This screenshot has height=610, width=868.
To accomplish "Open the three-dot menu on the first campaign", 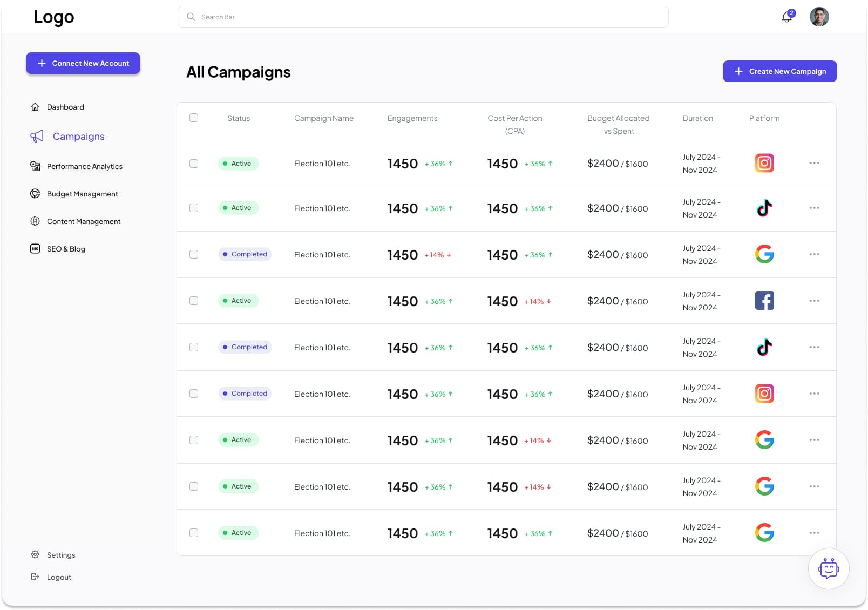I will (814, 162).
